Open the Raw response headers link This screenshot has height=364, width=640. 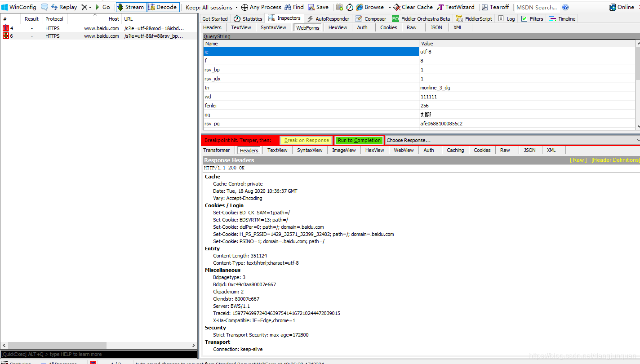point(578,160)
